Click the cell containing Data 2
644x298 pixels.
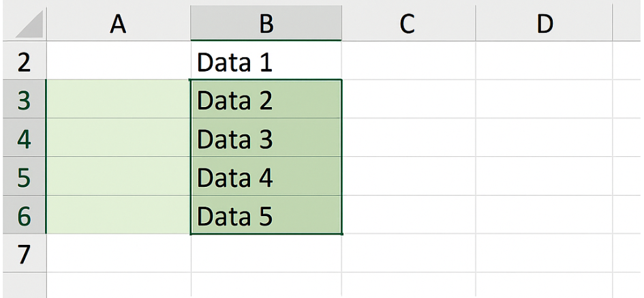pos(266,99)
